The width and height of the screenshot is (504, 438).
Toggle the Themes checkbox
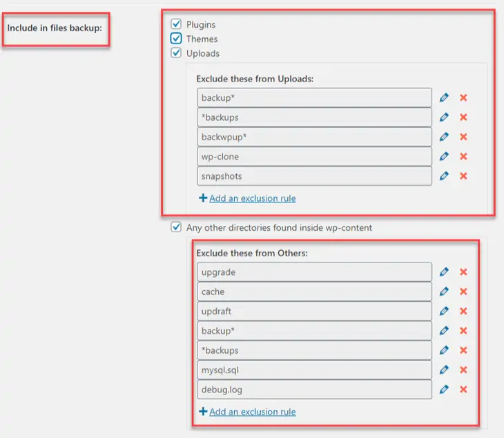coord(176,39)
